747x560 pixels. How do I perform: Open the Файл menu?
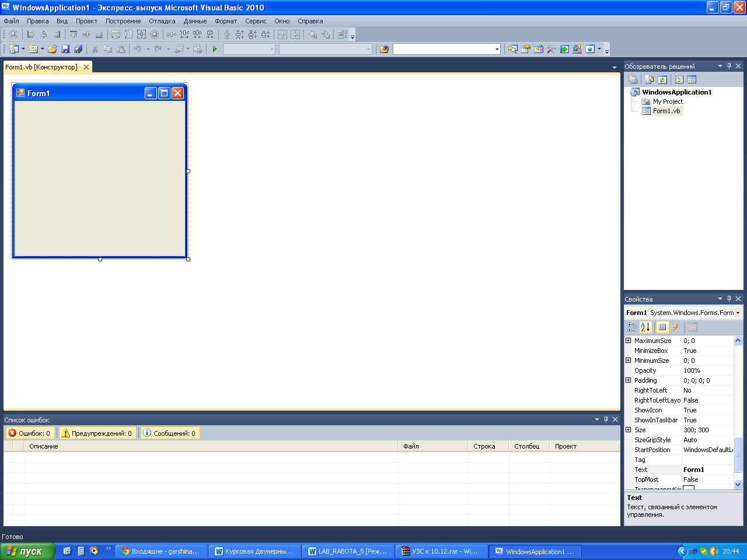pyautogui.click(x=12, y=21)
